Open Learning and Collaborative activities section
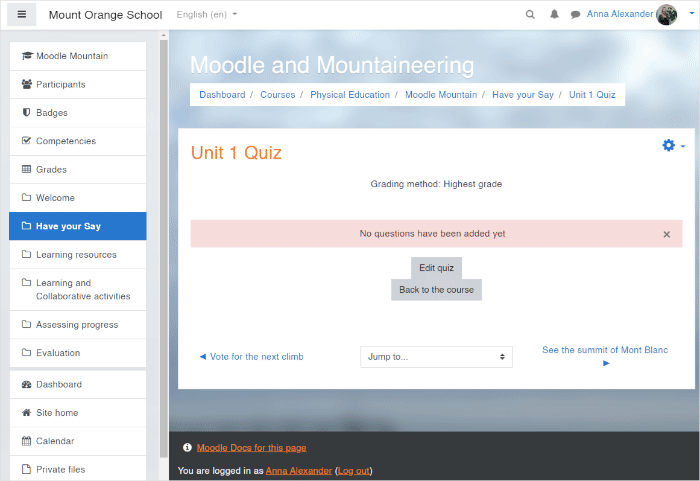 coord(78,289)
